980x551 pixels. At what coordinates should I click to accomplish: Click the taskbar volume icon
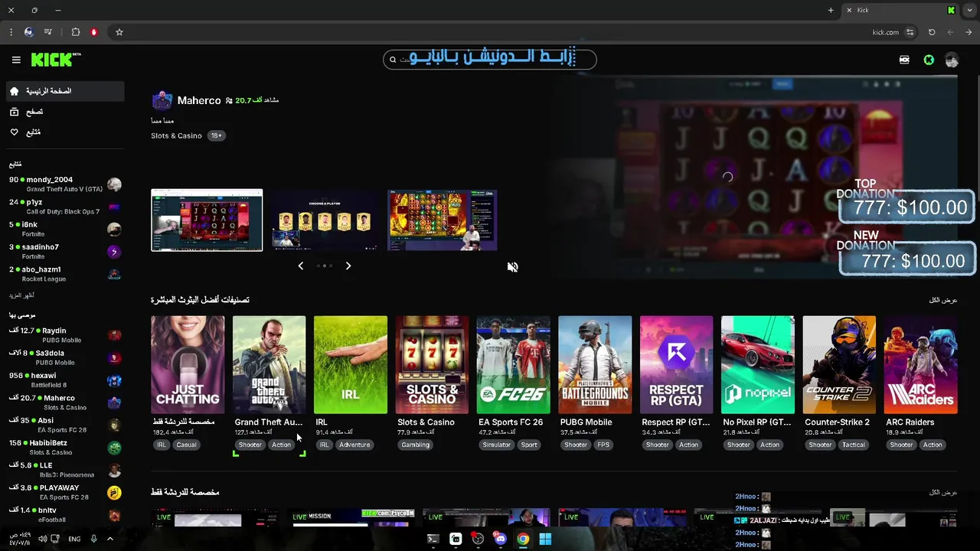click(43, 539)
